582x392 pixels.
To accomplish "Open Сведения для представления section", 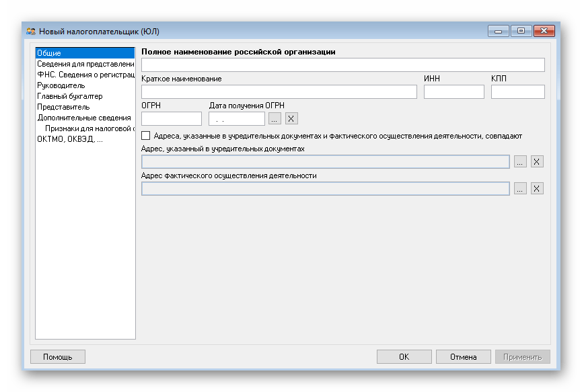I will click(x=85, y=64).
